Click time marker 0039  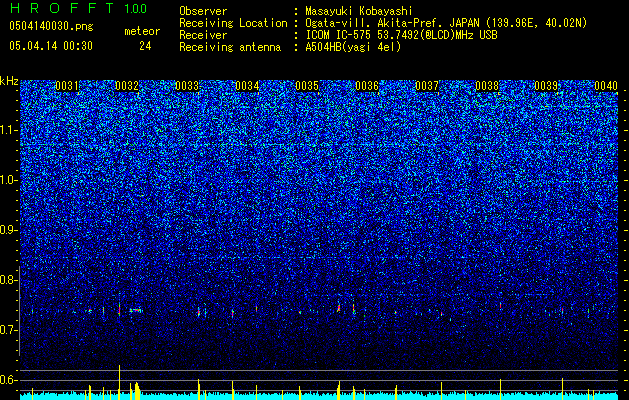click(x=546, y=86)
